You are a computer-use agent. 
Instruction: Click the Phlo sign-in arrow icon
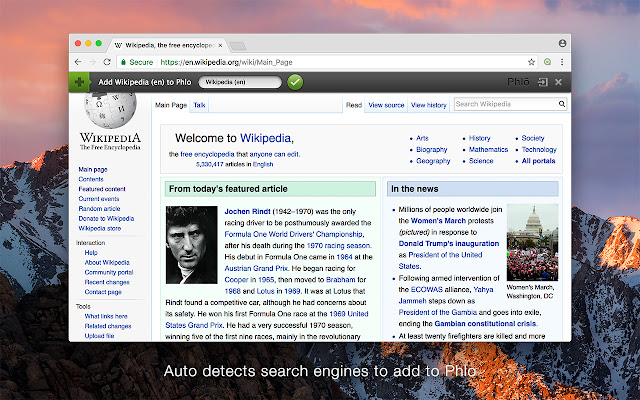pos(542,82)
